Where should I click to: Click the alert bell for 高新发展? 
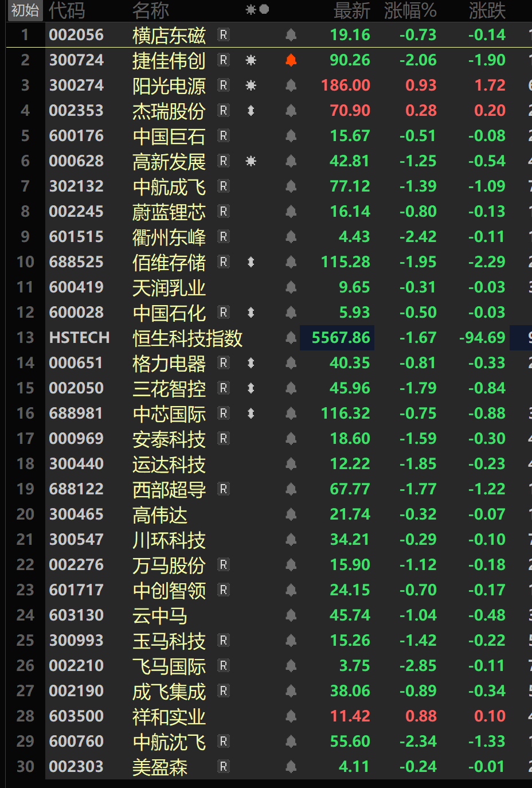click(291, 161)
